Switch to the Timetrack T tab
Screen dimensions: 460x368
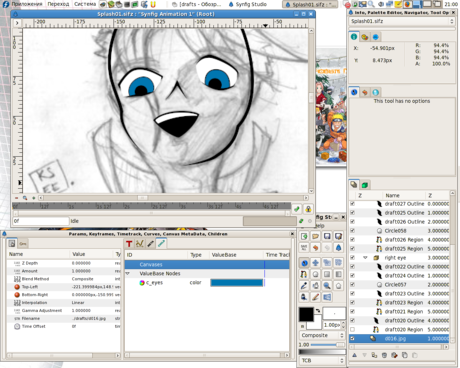point(129,244)
